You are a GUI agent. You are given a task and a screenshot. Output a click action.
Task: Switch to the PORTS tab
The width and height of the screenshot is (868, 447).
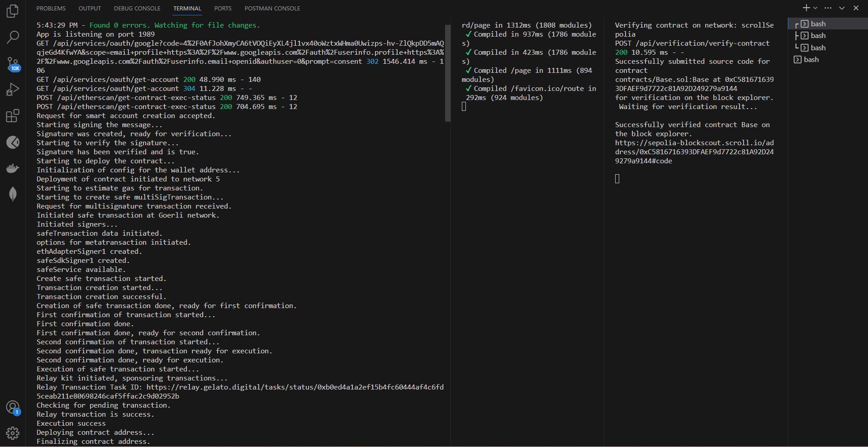click(x=223, y=8)
